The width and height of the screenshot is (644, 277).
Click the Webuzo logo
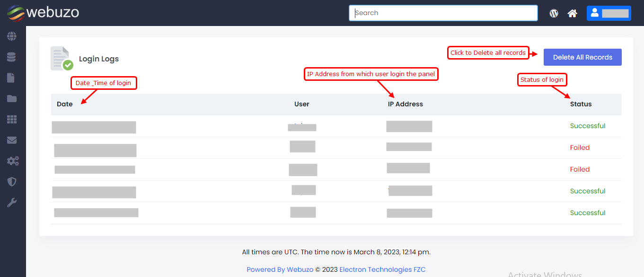[43, 13]
